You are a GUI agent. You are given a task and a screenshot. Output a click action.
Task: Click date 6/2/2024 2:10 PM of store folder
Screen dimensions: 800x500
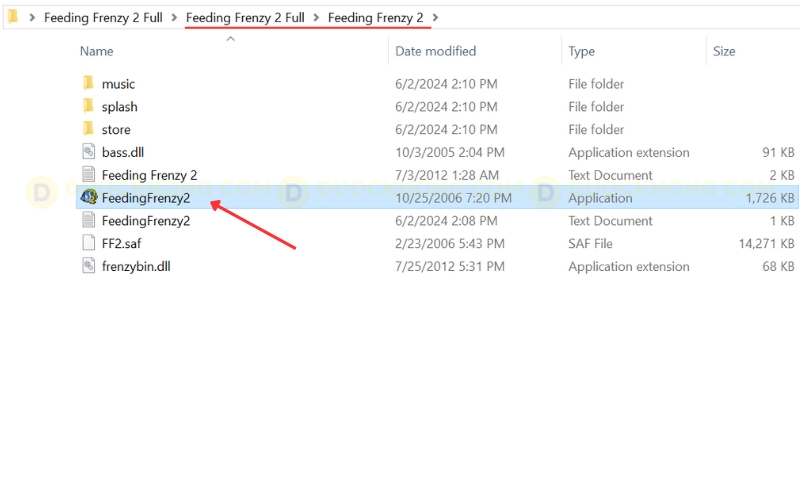[x=446, y=130]
